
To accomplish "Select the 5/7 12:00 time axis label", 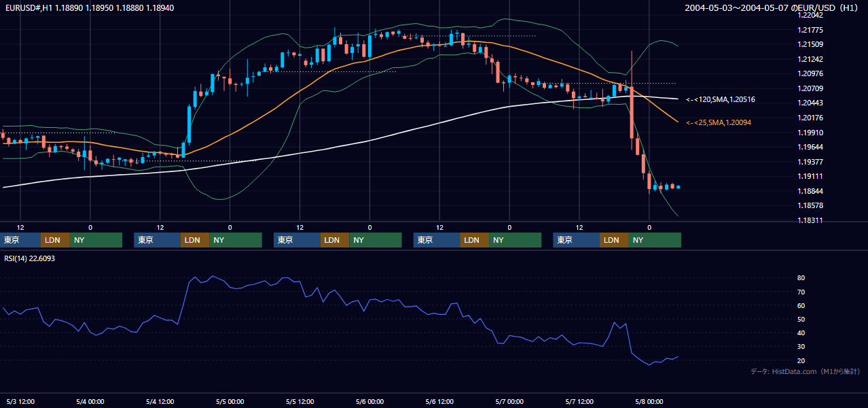I will point(579,401).
